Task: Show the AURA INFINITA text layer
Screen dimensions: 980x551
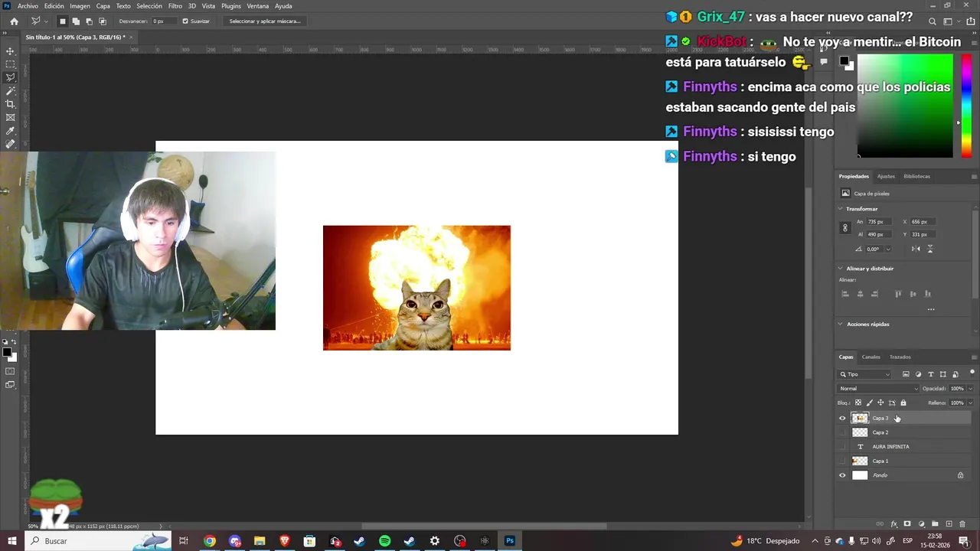Action: click(842, 447)
